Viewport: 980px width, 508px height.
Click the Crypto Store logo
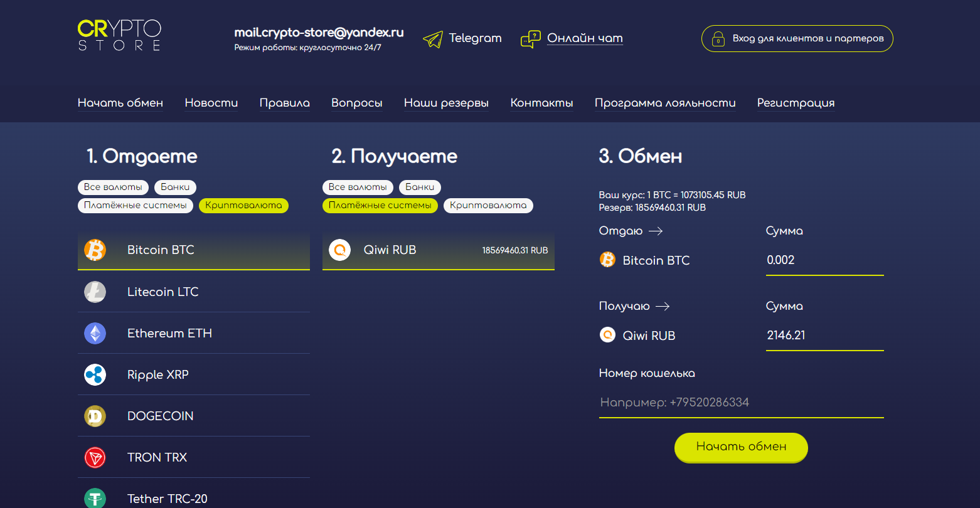(x=119, y=35)
